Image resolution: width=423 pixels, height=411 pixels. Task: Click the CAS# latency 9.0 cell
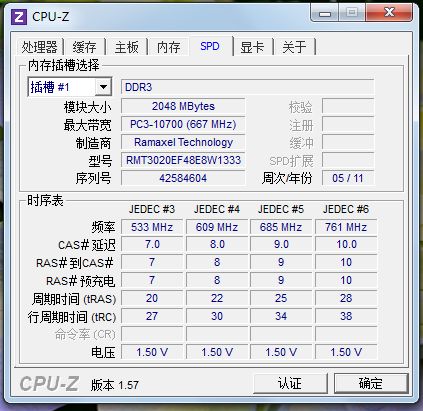coord(281,245)
